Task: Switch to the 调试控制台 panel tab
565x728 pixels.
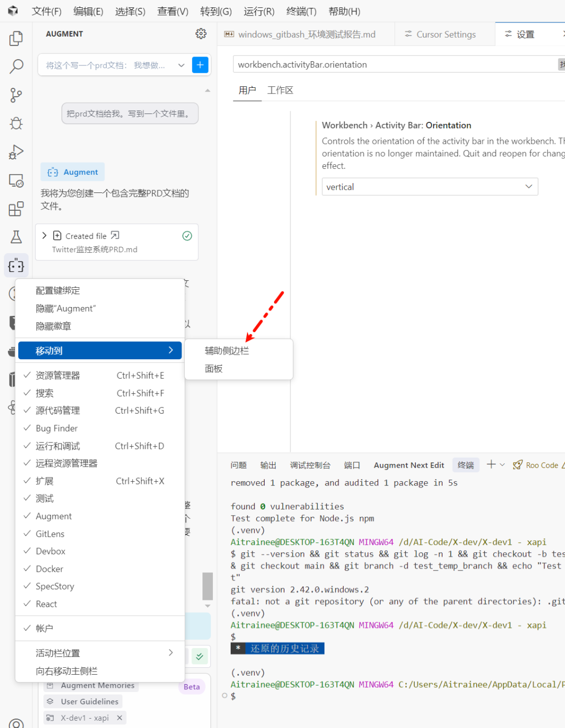Action: (310, 465)
